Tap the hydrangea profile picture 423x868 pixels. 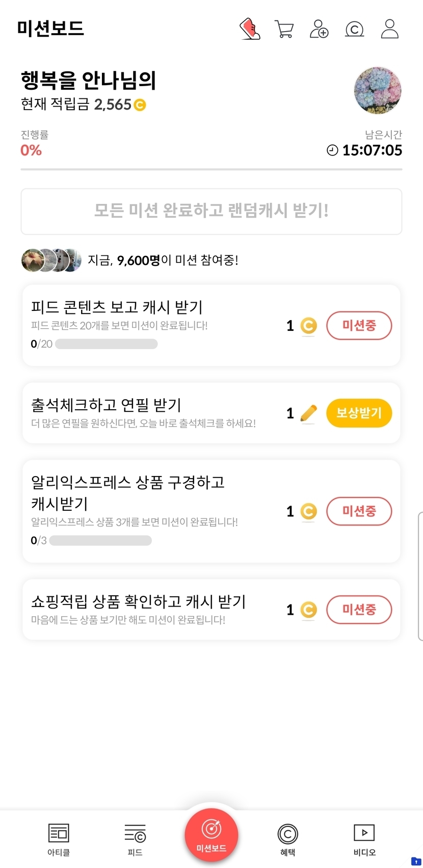(x=378, y=91)
